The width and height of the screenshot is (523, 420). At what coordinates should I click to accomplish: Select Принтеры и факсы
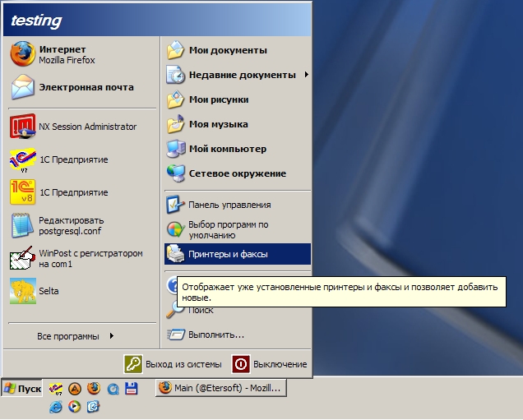[x=228, y=254]
